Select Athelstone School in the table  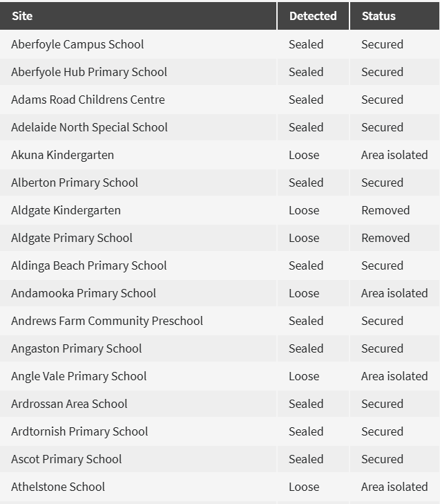[58, 487]
